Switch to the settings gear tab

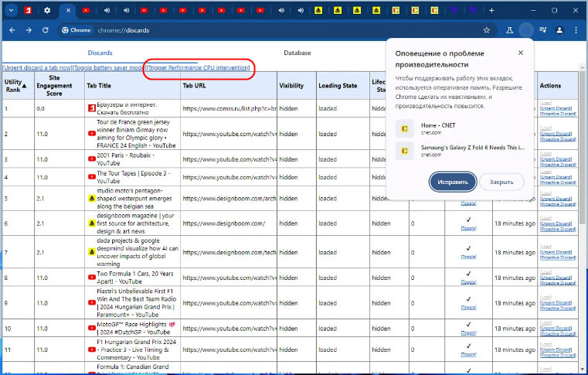tap(47, 11)
